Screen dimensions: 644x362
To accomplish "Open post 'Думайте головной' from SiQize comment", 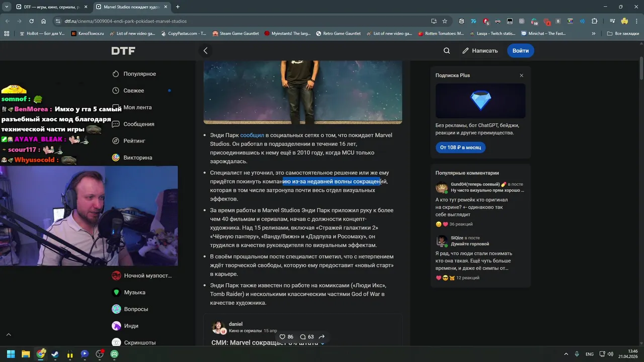I will [x=470, y=244].
